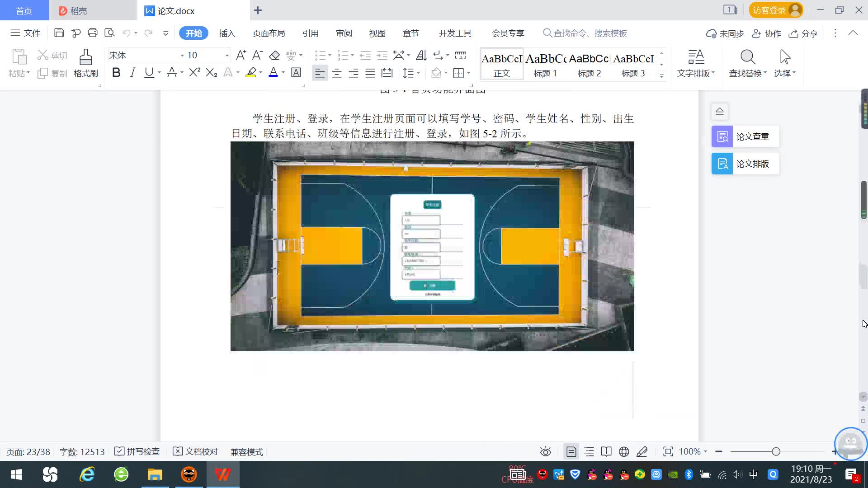Viewport: 868px width, 488px height.
Task: Click the Save icon in quick toolbar
Action: [x=59, y=33]
